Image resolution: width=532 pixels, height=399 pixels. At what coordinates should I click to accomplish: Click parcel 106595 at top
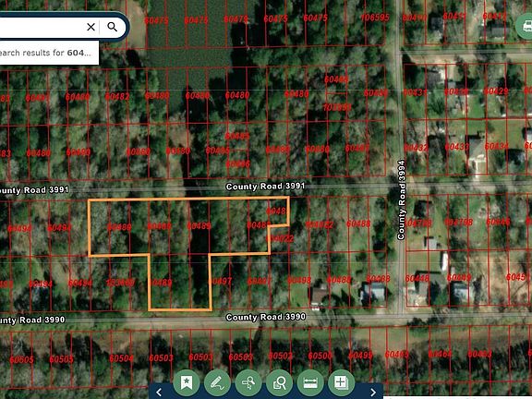375,18
